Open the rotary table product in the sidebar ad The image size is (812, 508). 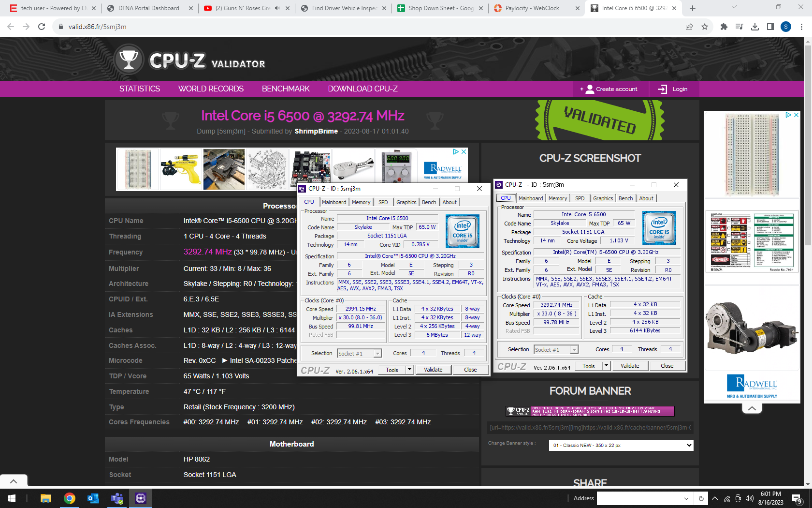coord(752,328)
